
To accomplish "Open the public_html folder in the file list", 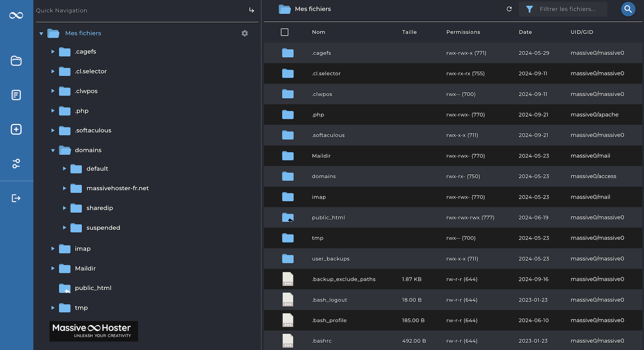I will [328, 218].
